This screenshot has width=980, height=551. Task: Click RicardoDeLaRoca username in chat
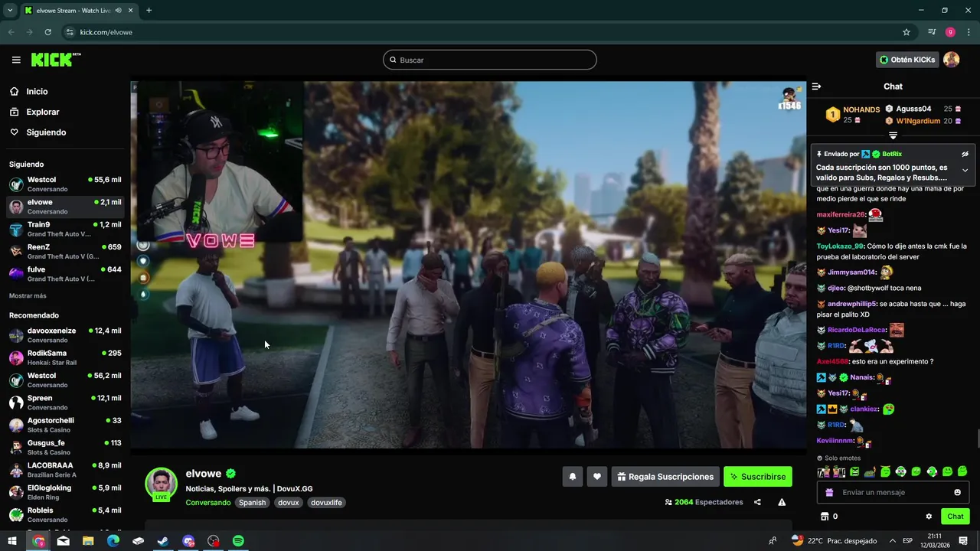[x=857, y=330]
